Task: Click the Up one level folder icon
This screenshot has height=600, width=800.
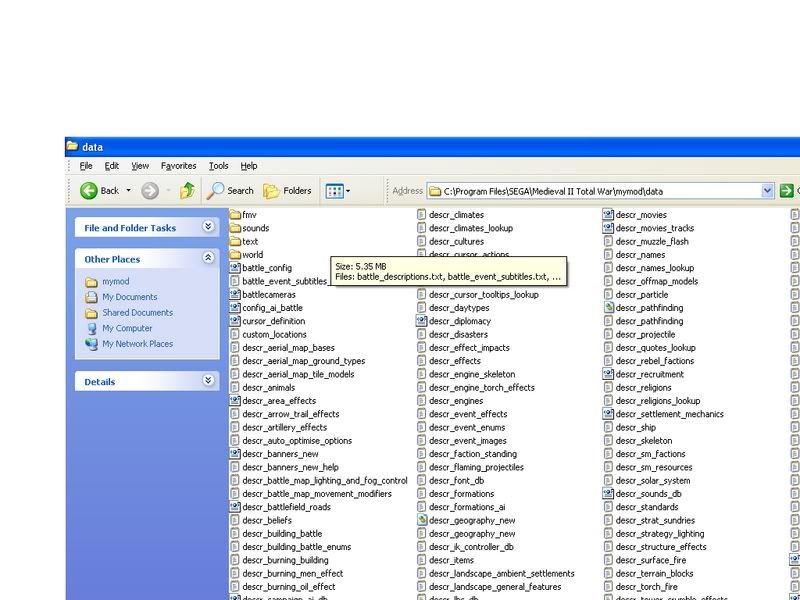Action: [187, 191]
